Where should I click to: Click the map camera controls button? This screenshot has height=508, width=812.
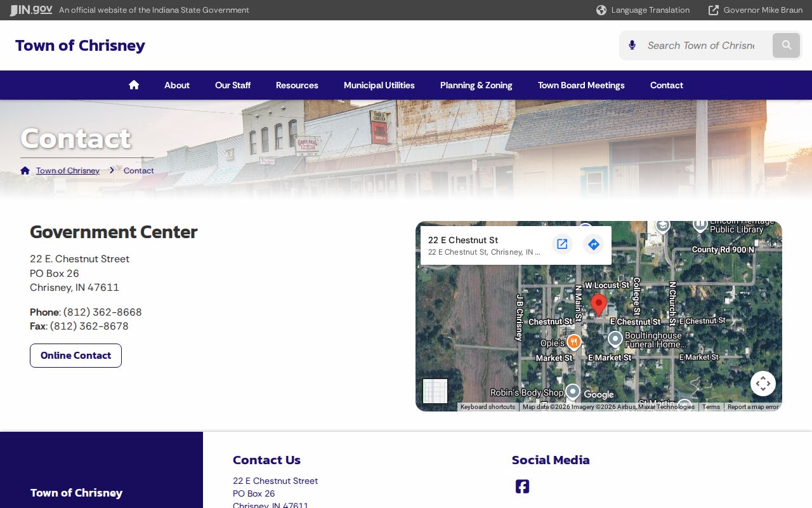coord(763,384)
